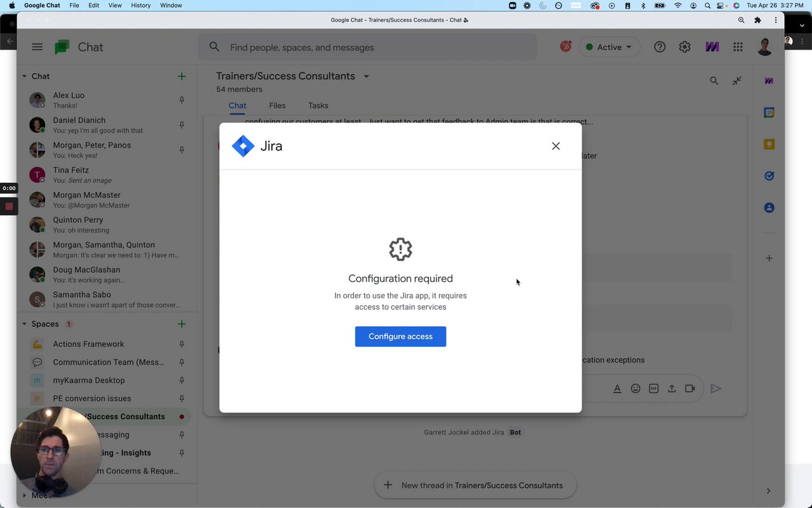
Task: Add a video meeting icon
Action: (690, 389)
